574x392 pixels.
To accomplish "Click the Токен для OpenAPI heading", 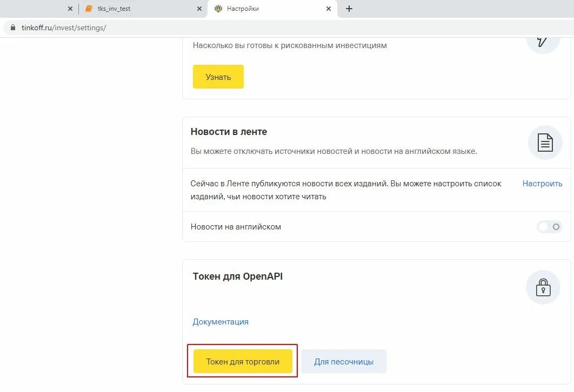I will 238,276.
